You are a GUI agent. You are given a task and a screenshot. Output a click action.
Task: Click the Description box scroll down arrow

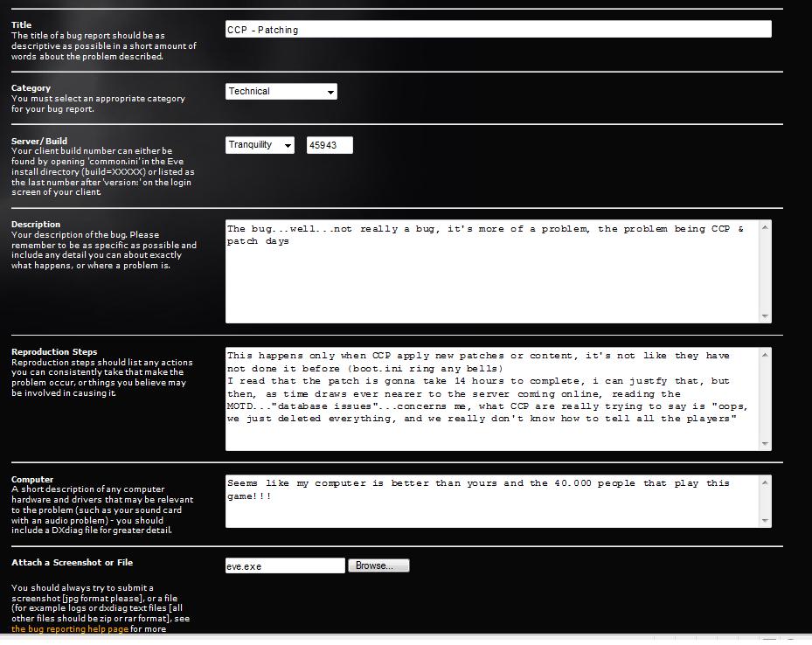(x=766, y=316)
